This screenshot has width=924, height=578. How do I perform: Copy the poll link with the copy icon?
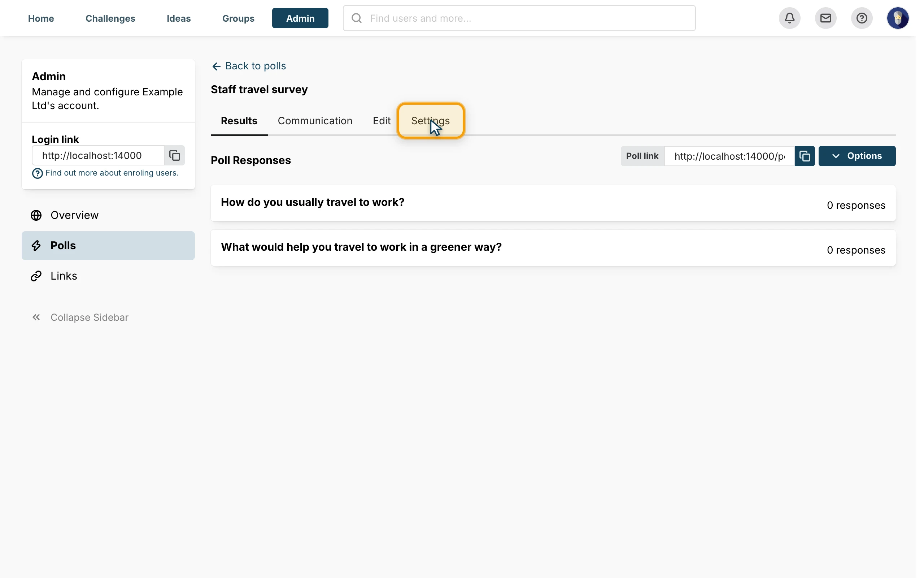coord(805,156)
